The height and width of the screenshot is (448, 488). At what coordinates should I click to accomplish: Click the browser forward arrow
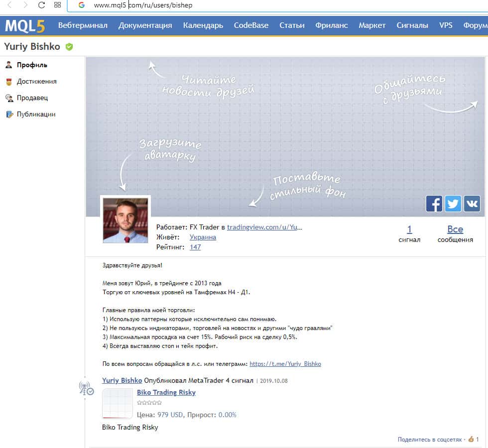click(x=25, y=5)
